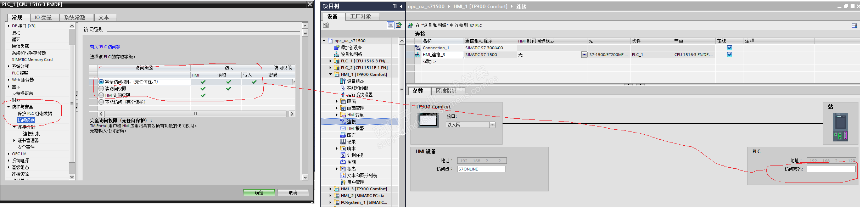Click connections editor top-right options icon
868x213 pixels.
[x=854, y=25]
